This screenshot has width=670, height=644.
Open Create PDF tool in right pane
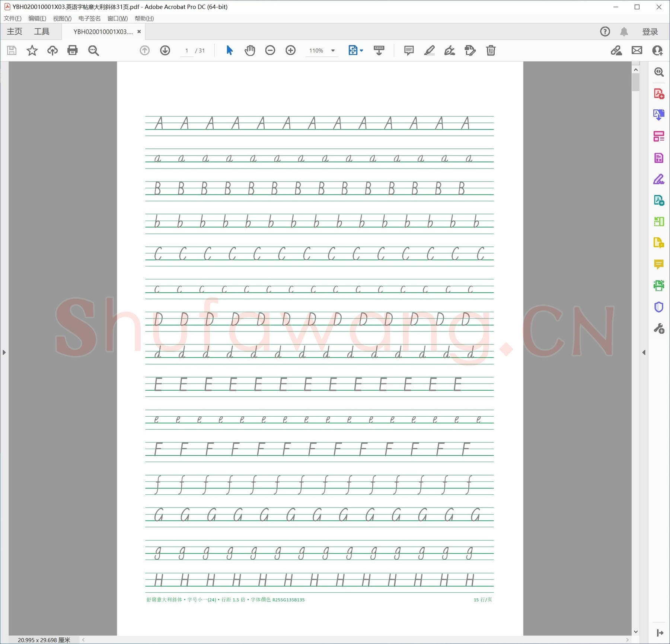pos(659,93)
